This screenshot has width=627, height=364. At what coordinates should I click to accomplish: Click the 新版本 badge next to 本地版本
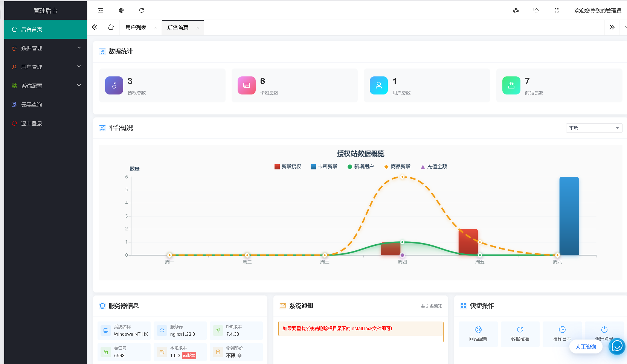[x=189, y=355]
